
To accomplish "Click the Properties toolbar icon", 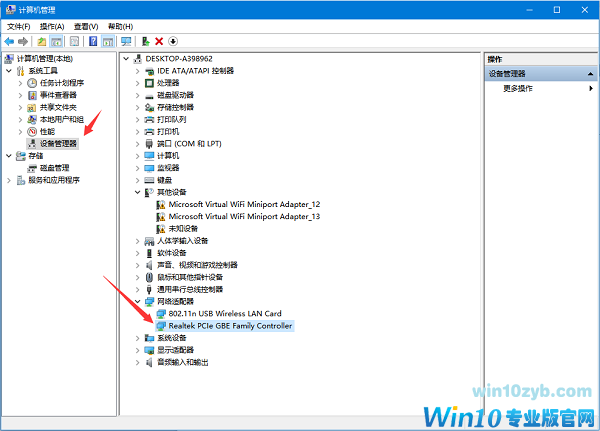I will [x=74, y=41].
